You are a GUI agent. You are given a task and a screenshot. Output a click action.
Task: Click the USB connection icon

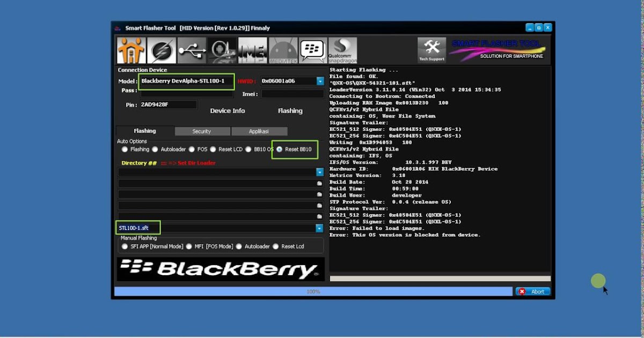coord(192,49)
